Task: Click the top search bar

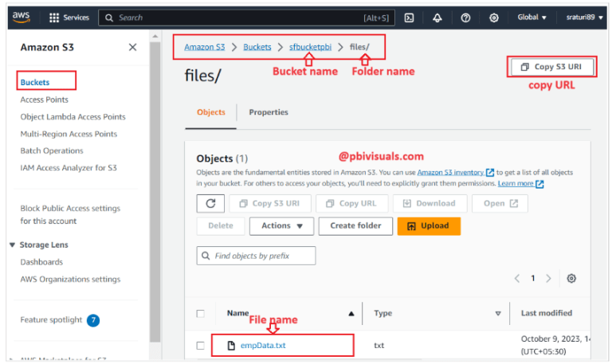Action: pos(247,18)
